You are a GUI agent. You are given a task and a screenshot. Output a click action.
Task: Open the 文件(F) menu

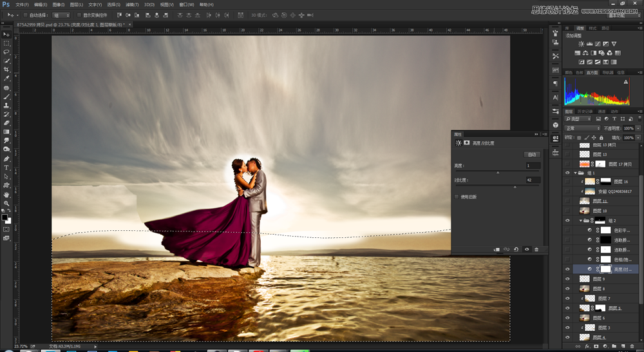22,5
